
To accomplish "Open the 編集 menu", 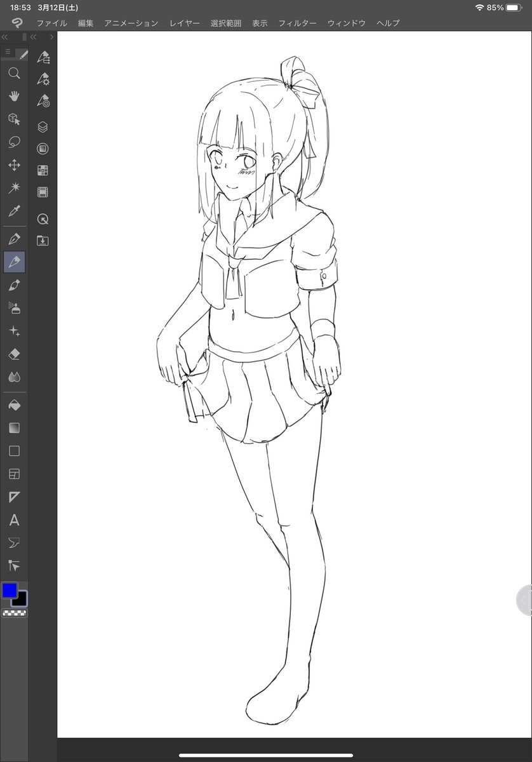I will pos(86,23).
